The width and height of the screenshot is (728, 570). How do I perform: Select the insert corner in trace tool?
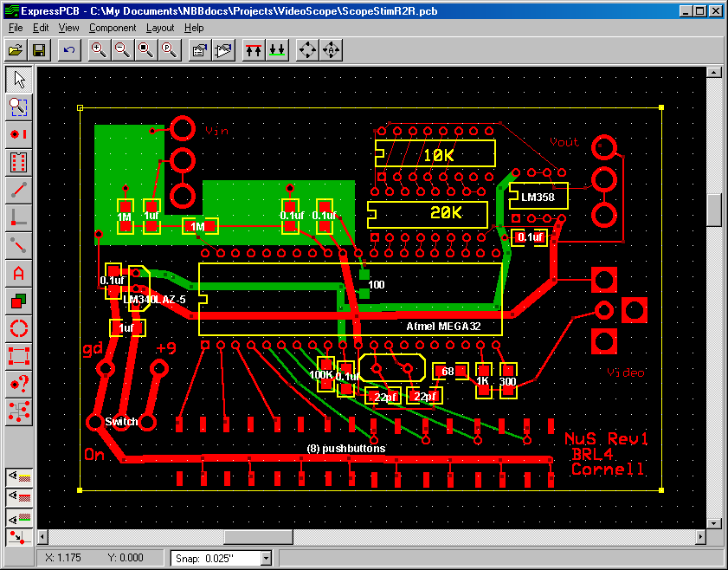18,217
